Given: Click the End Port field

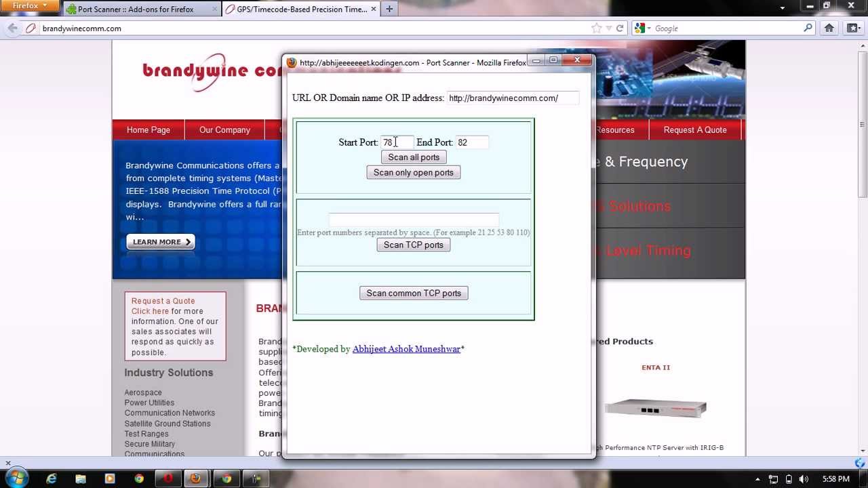Looking at the screenshot, I should [471, 142].
